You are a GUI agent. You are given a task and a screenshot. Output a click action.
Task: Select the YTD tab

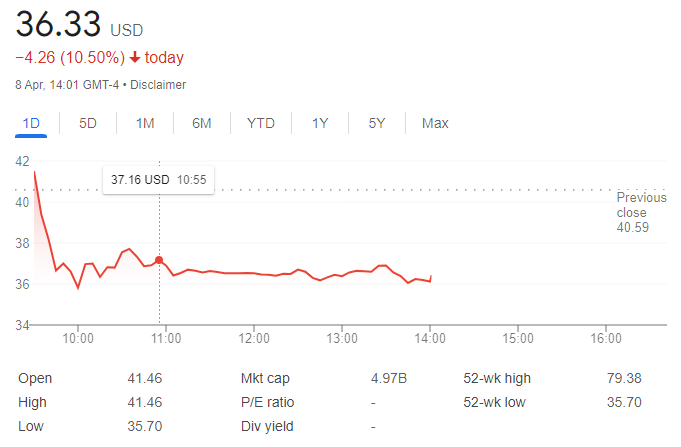tap(261, 123)
